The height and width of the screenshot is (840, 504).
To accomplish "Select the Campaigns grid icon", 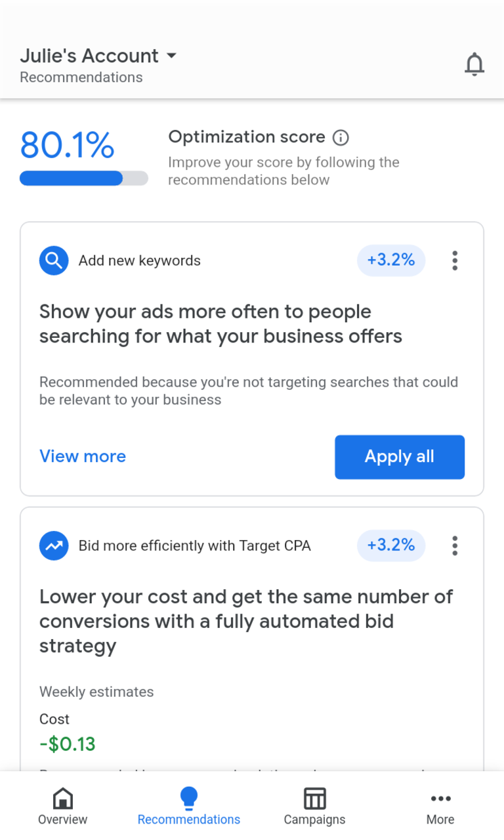I will (314, 797).
